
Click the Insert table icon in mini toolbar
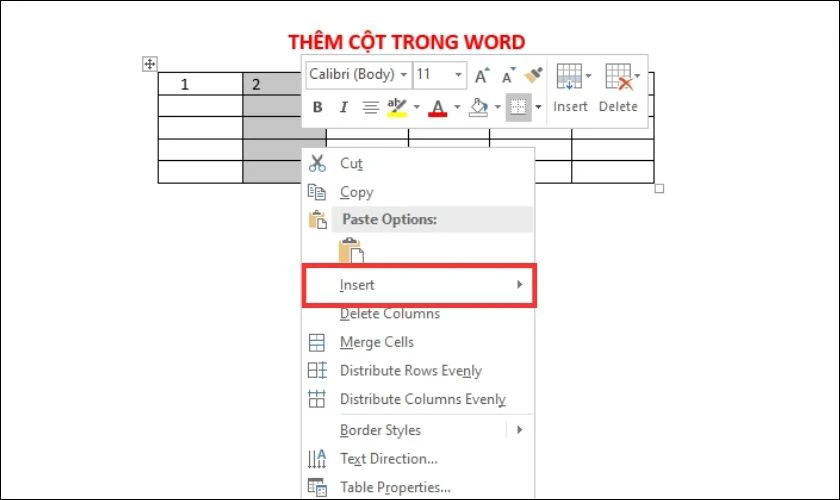click(569, 76)
